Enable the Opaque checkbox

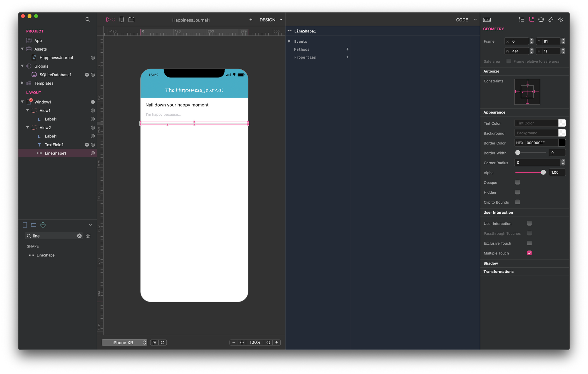[517, 182]
